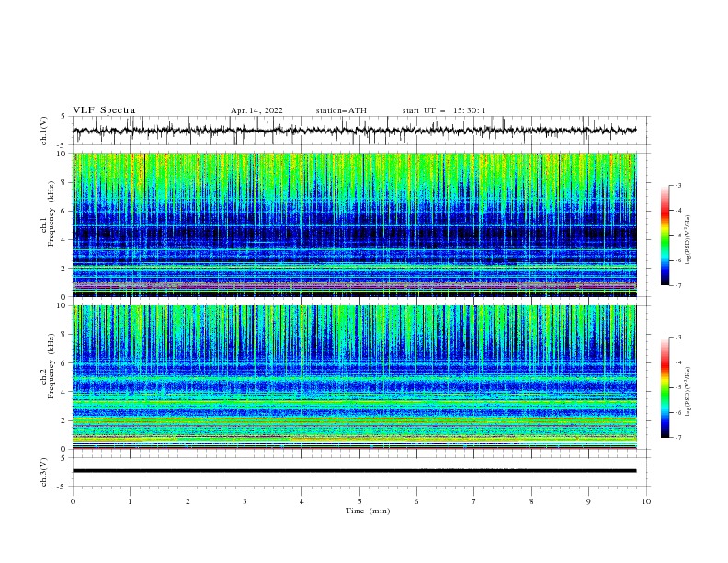Click the ch.1 spectrogram panel
Viewport: 728px width, 563px height.
pyautogui.click(x=355, y=224)
